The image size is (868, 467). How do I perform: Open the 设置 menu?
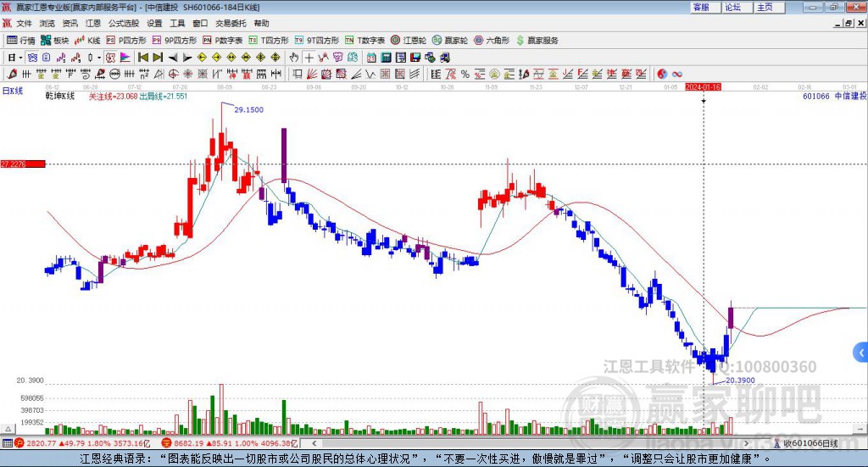[154, 23]
